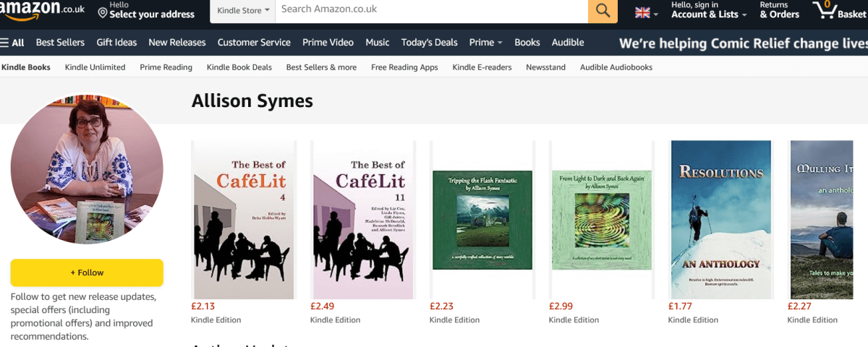
Task: Open Returns & Orders link
Action: [778, 11]
